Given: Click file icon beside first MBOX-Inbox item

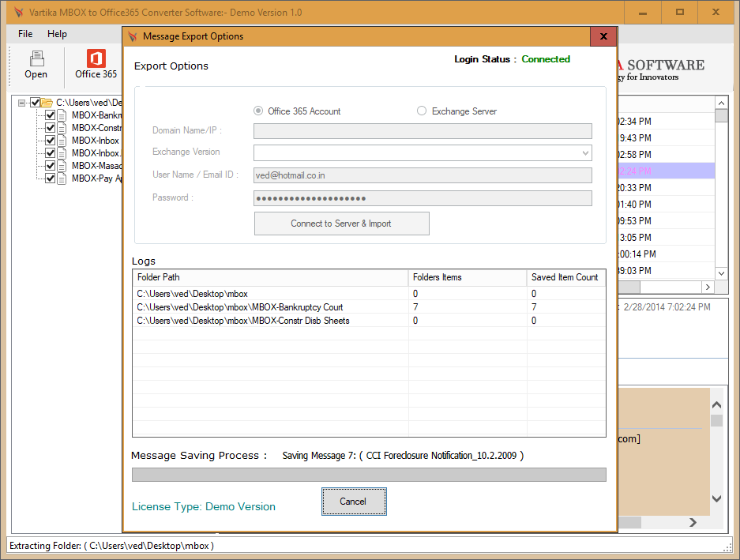Looking at the screenshot, I should coord(62,141).
